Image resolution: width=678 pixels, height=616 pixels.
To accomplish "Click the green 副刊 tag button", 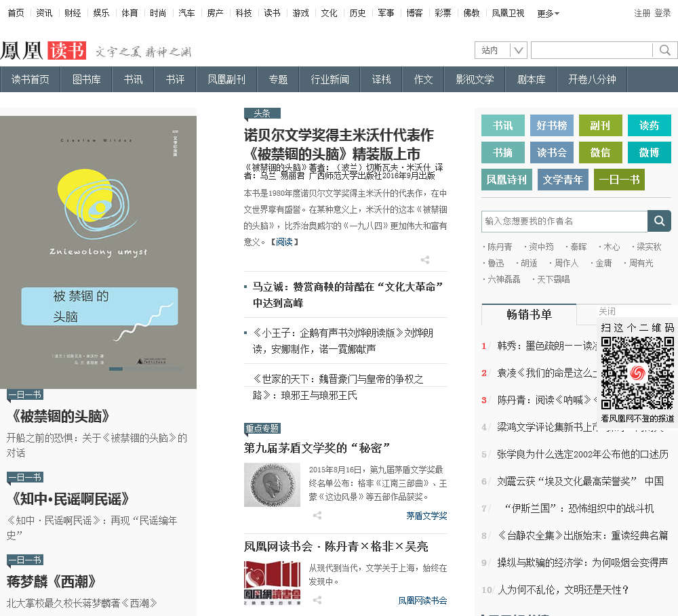I will [600, 125].
